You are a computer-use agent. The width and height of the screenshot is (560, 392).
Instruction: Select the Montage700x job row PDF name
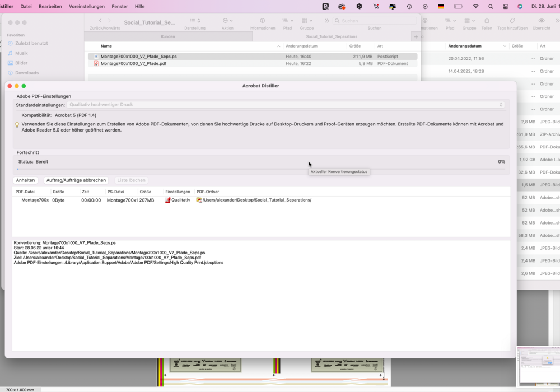[35, 200]
